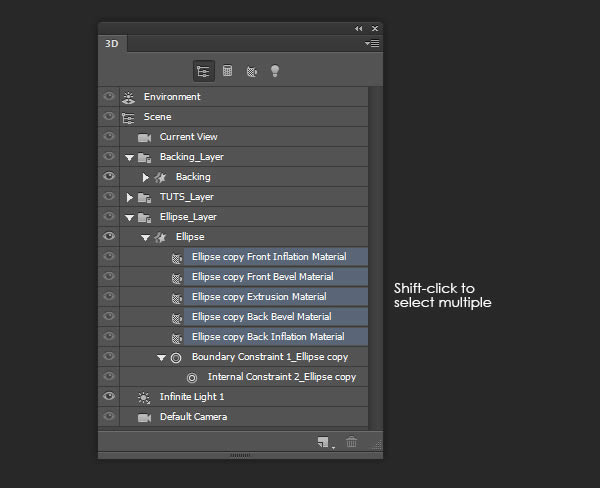Select Ellipse copy Back Bevel Material
The height and width of the screenshot is (488, 600).
coord(276,317)
